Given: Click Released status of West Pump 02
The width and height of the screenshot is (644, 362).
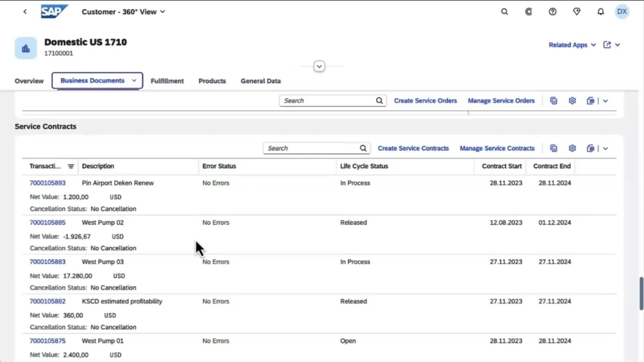Looking at the screenshot, I should [x=354, y=223].
